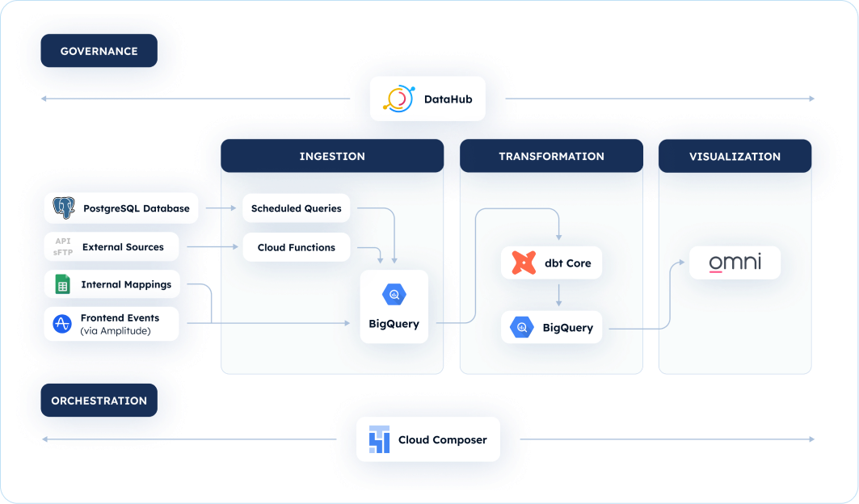Click the Internal Mappings text

[126, 284]
